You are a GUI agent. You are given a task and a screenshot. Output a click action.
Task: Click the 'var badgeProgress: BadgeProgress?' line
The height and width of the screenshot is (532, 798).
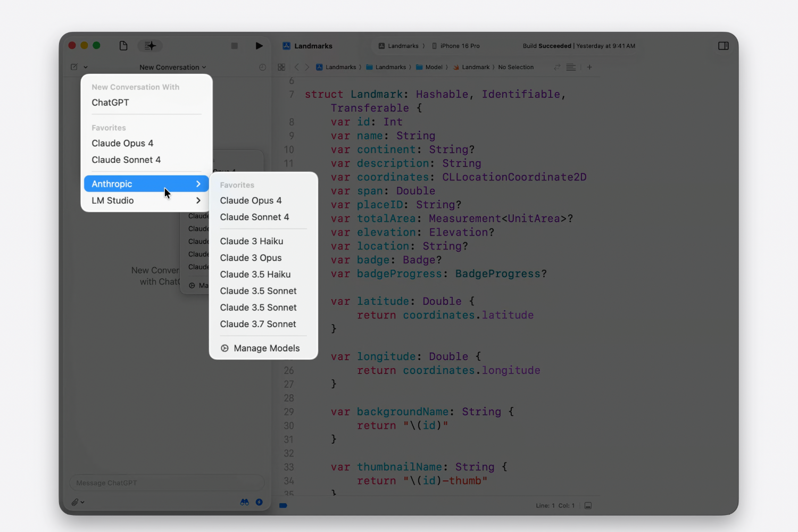pyautogui.click(x=439, y=274)
